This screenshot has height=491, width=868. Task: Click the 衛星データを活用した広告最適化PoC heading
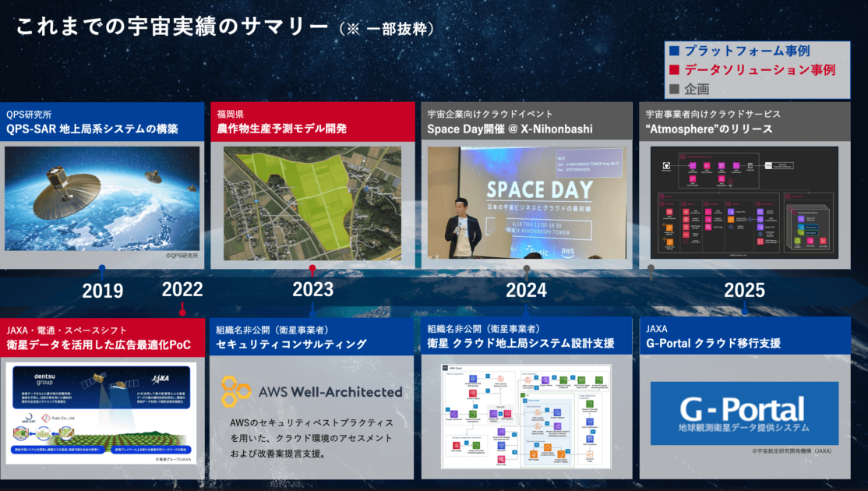pyautogui.click(x=98, y=344)
